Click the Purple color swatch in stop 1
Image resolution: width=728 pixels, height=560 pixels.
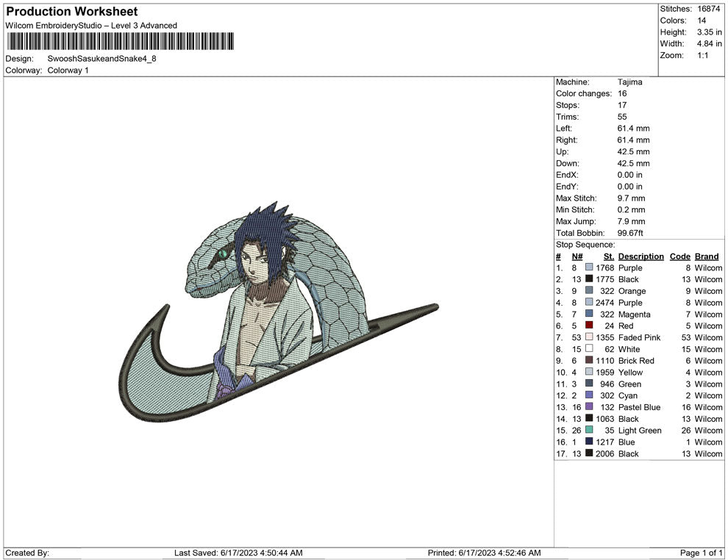click(x=589, y=268)
